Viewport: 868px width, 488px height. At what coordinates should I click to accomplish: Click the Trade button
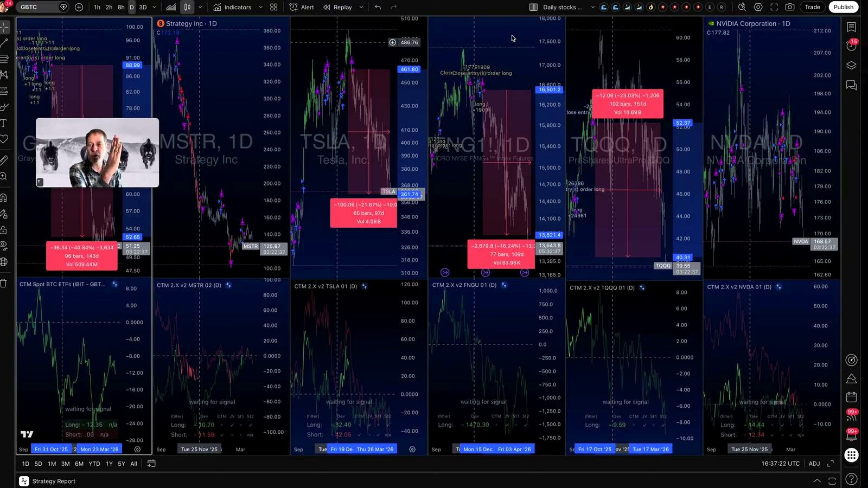(812, 7)
